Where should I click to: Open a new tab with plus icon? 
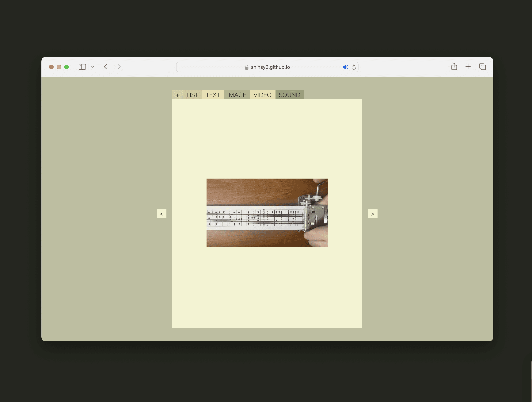pos(468,67)
